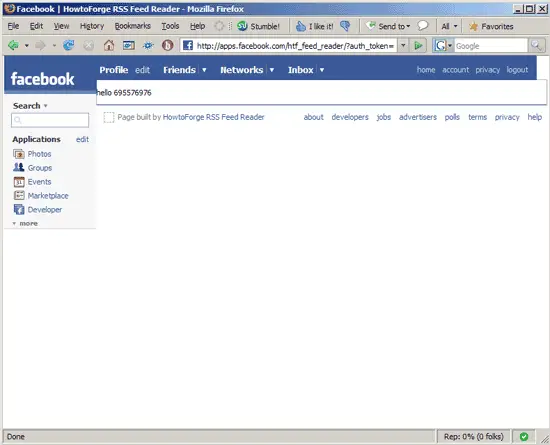The height and width of the screenshot is (445, 550).
Task: Click the address bar URL
Action: [x=295, y=46]
